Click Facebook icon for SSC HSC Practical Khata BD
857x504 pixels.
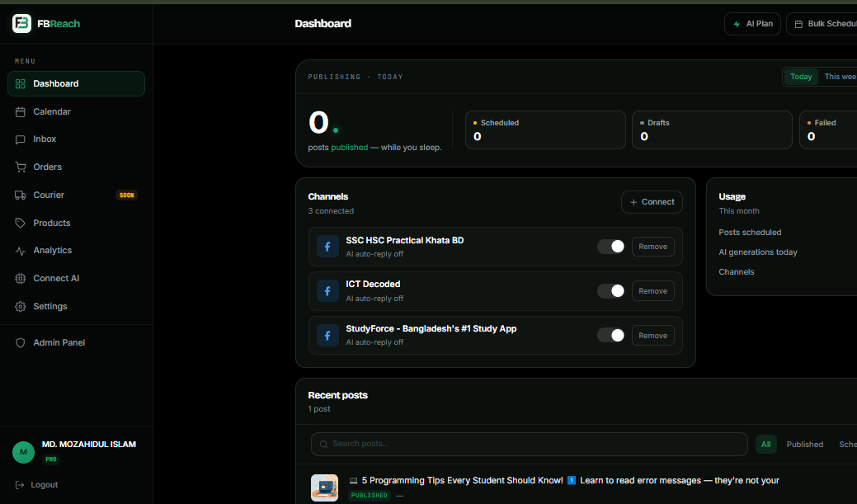click(327, 247)
